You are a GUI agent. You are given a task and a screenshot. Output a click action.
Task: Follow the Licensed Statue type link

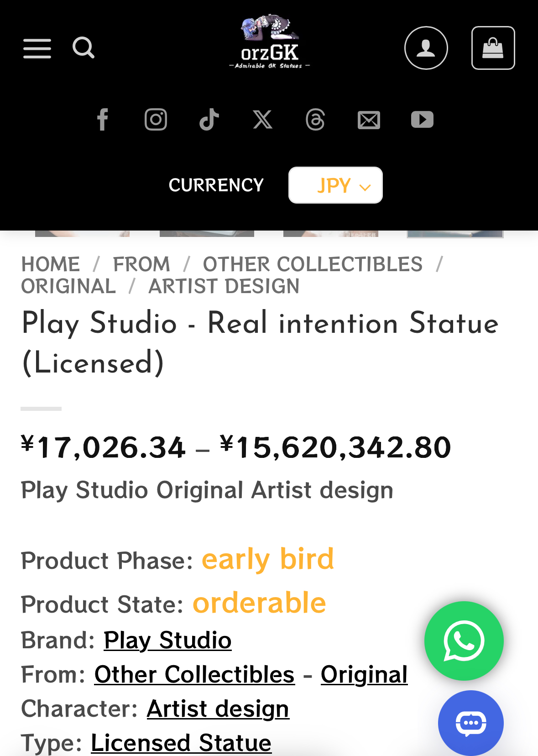(x=181, y=743)
